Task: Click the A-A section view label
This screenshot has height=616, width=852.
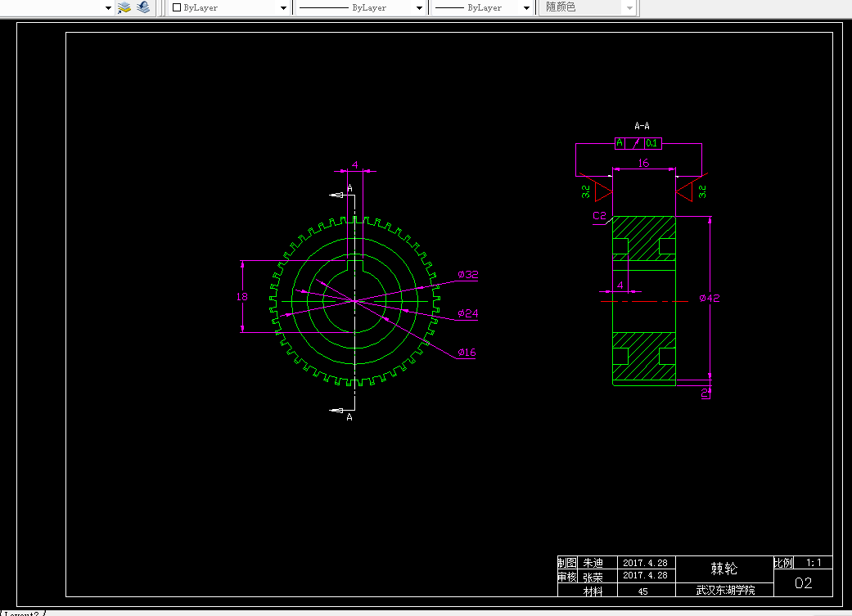Action: tap(642, 125)
